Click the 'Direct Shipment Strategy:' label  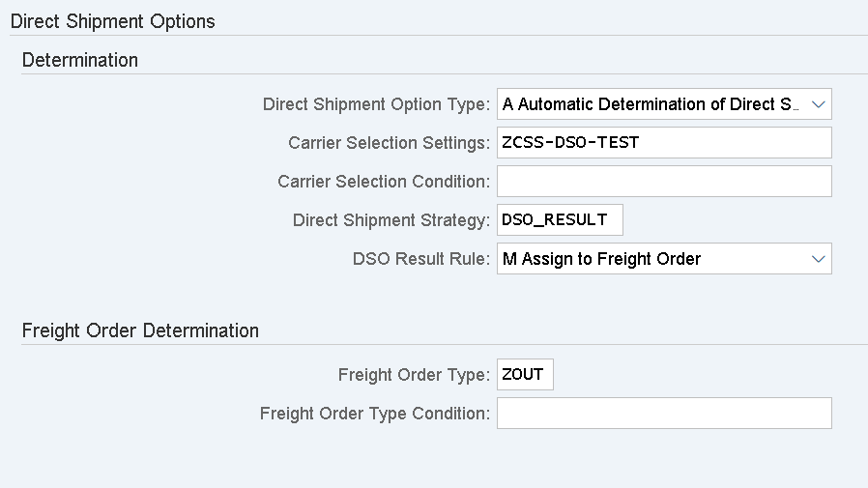(x=391, y=220)
